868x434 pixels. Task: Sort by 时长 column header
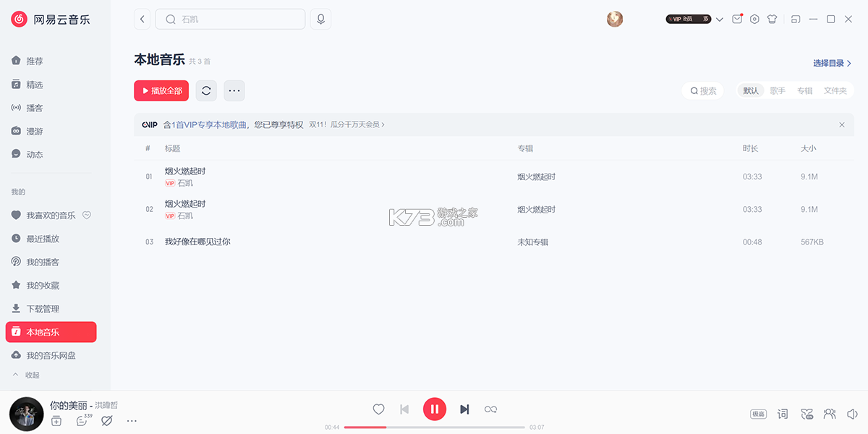(x=750, y=148)
